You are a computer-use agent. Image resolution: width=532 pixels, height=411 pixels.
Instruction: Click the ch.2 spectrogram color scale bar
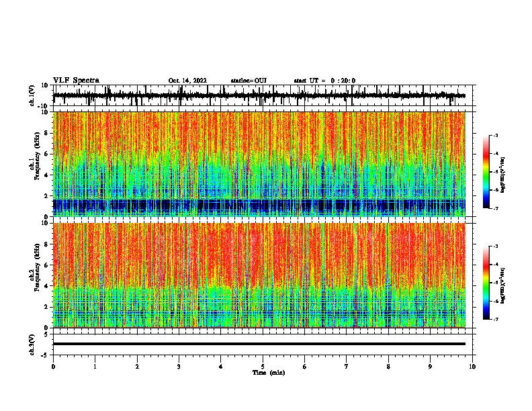pos(486,283)
